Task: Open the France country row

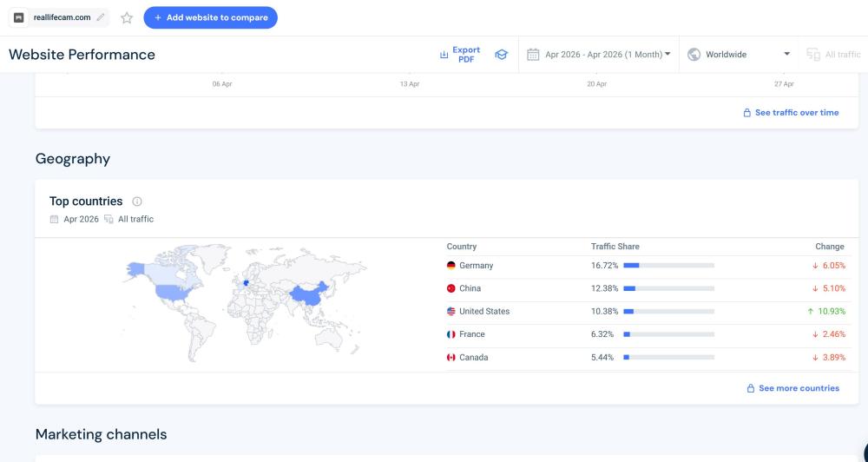Action: 648,334
